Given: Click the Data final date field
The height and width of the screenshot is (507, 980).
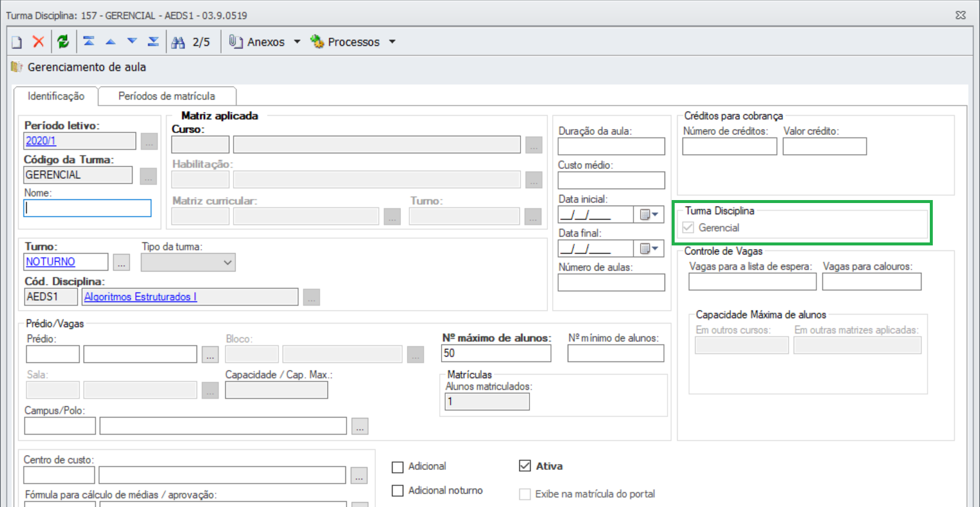Looking at the screenshot, I should point(596,248).
